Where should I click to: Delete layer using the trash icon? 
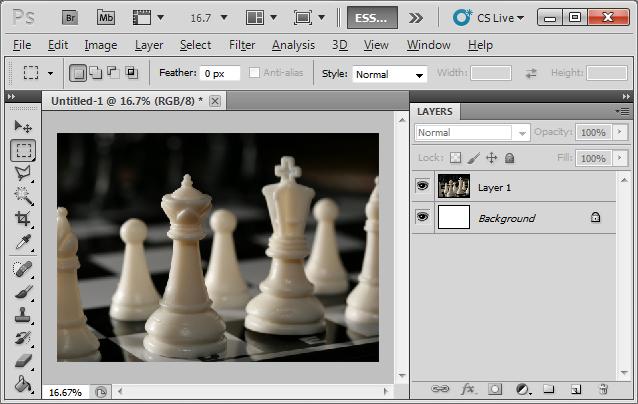pos(602,388)
